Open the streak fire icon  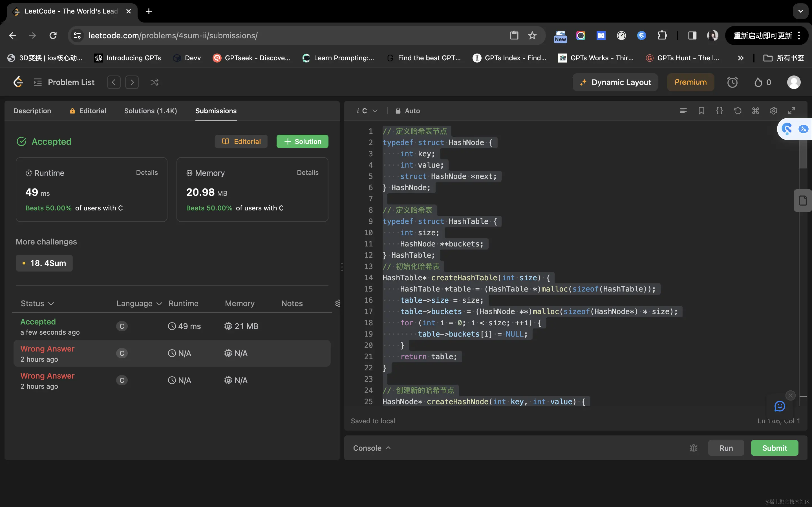click(759, 82)
